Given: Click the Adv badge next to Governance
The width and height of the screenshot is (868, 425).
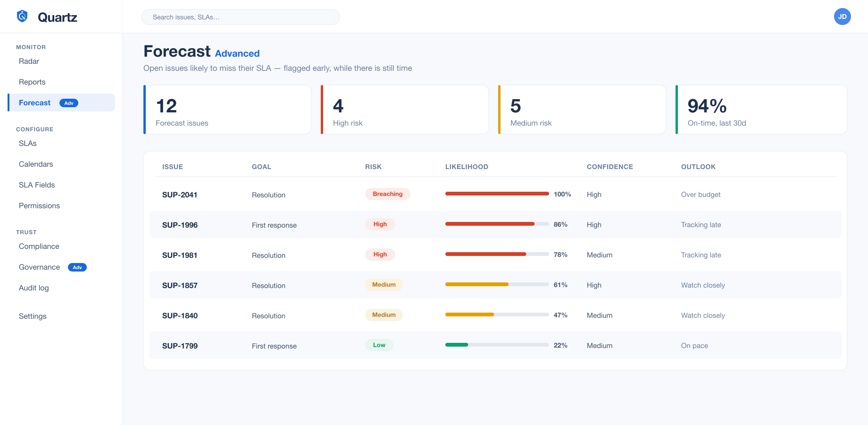Looking at the screenshot, I should pyautogui.click(x=77, y=267).
